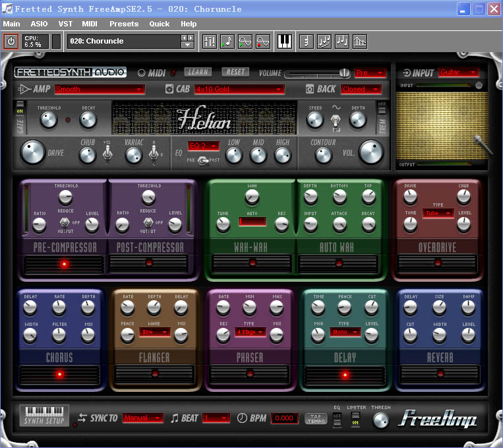The height and width of the screenshot is (448, 503).
Task: Stomp the REVERB footswitch
Action: coord(440,374)
